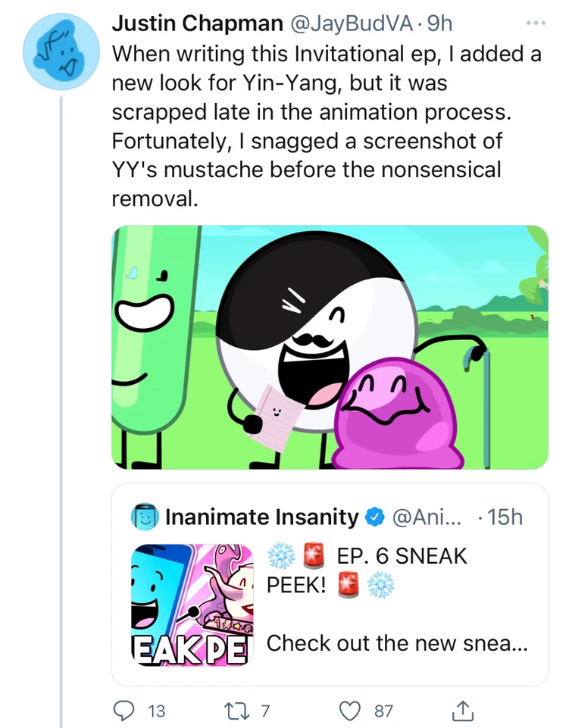Like the tweet with heart icon
The image size is (572, 728).
pos(349,711)
